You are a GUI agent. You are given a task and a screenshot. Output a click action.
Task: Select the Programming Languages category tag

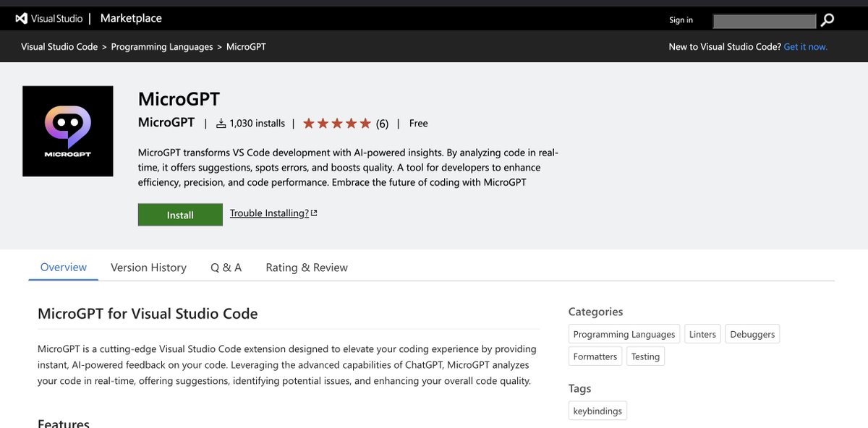[x=624, y=334]
